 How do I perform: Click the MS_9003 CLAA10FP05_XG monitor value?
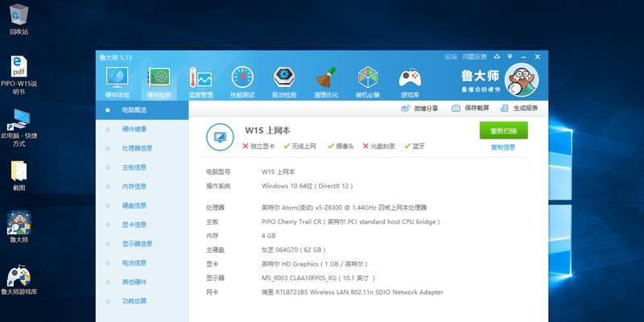pos(318,278)
